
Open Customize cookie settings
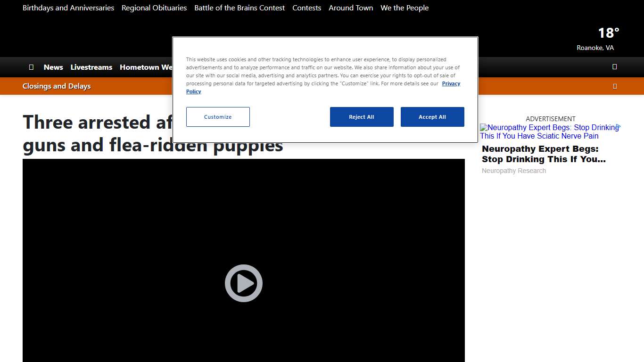[218, 117]
